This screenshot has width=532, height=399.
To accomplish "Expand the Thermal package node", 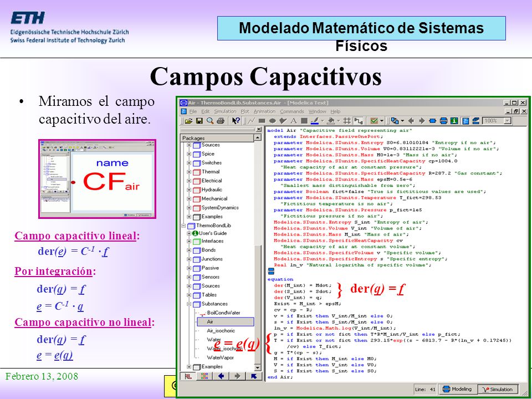I will [189, 172].
